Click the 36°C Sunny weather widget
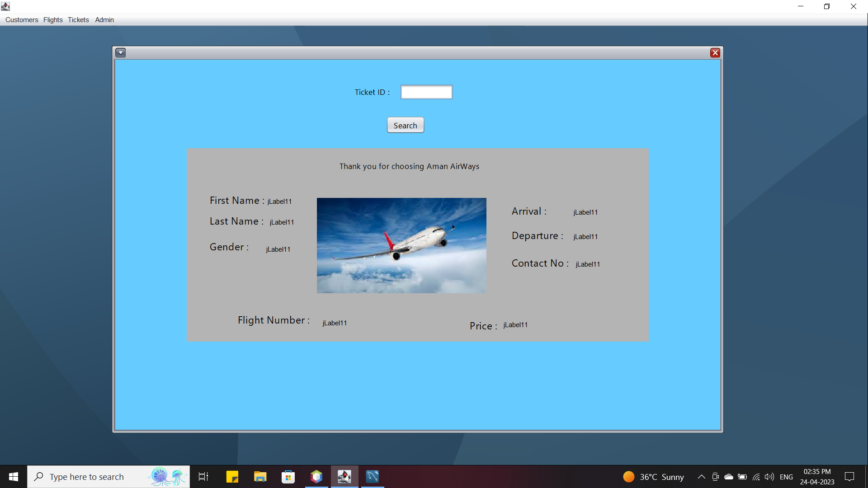This screenshot has height=488, width=868. click(x=654, y=477)
